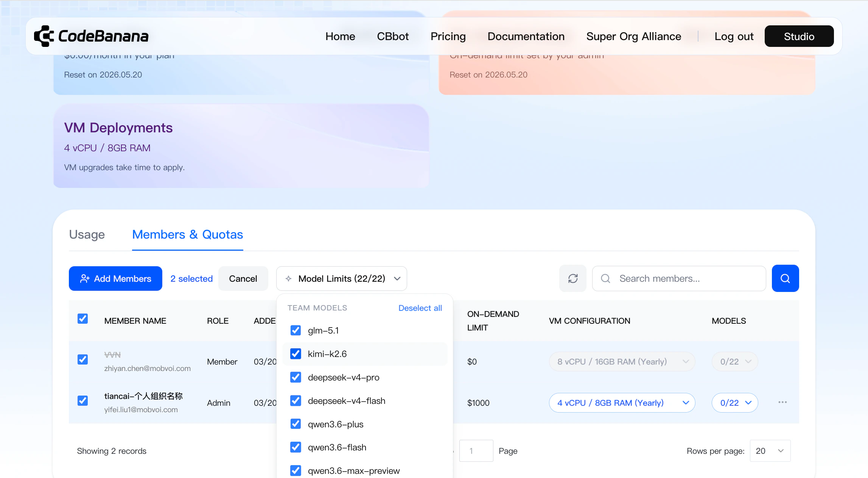This screenshot has width=868, height=478.
Task: Go to Home in the navigation bar
Action: (340, 36)
